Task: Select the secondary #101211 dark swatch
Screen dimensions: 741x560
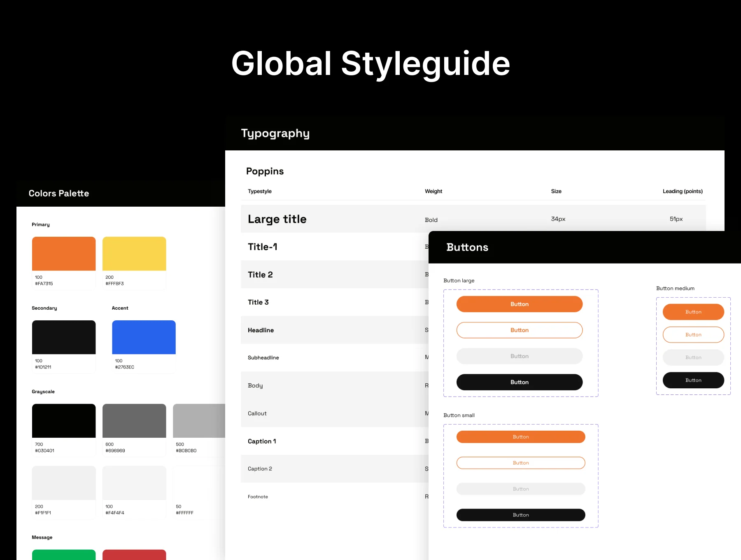Action: [64, 337]
